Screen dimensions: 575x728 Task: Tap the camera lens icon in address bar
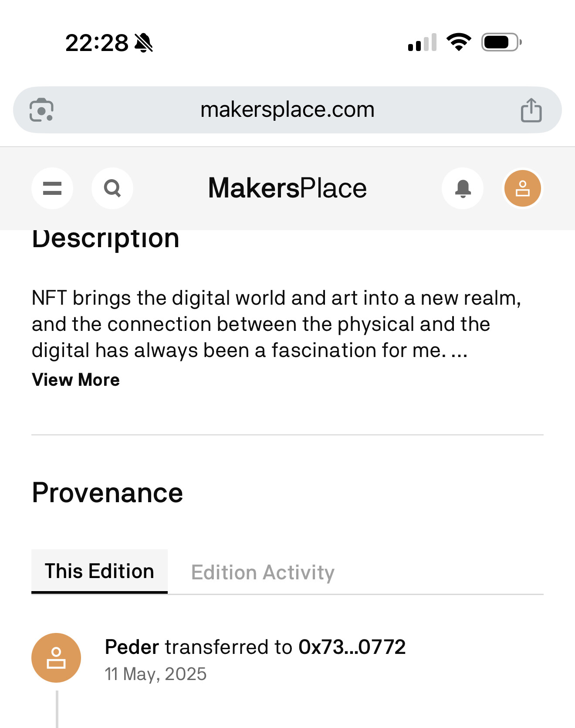pyautogui.click(x=41, y=110)
